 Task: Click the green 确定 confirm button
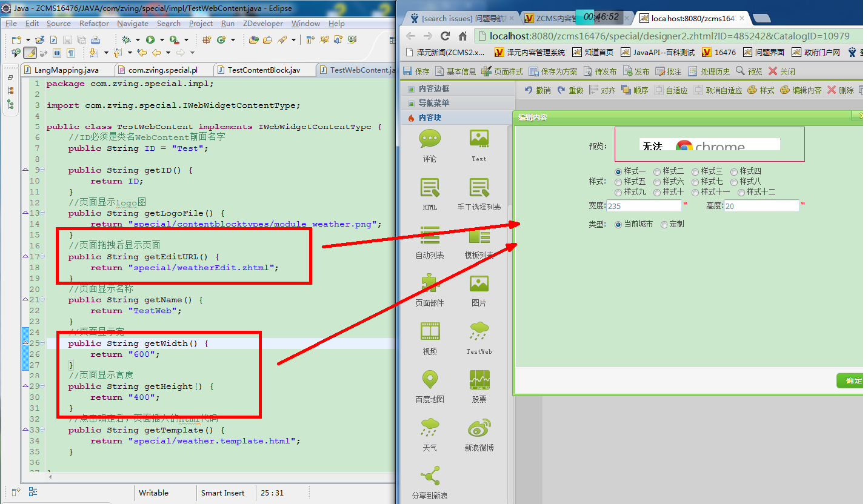pyautogui.click(x=852, y=380)
